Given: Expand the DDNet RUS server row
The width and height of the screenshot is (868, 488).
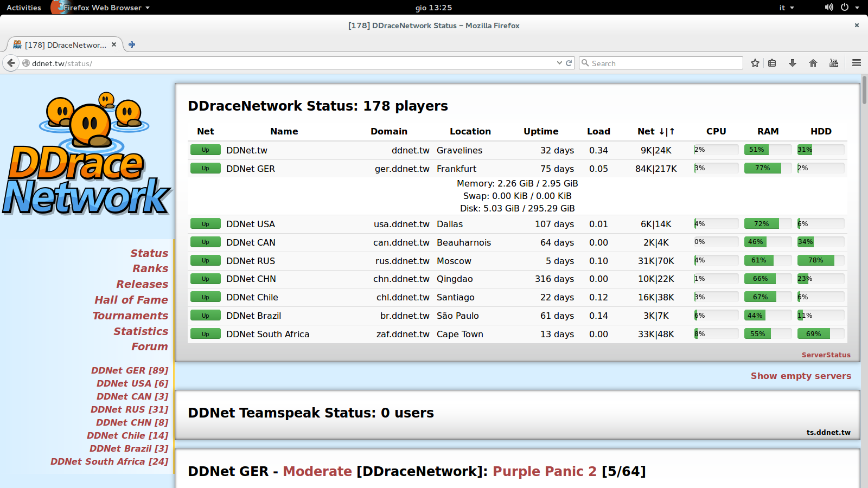Looking at the screenshot, I should click(250, 261).
